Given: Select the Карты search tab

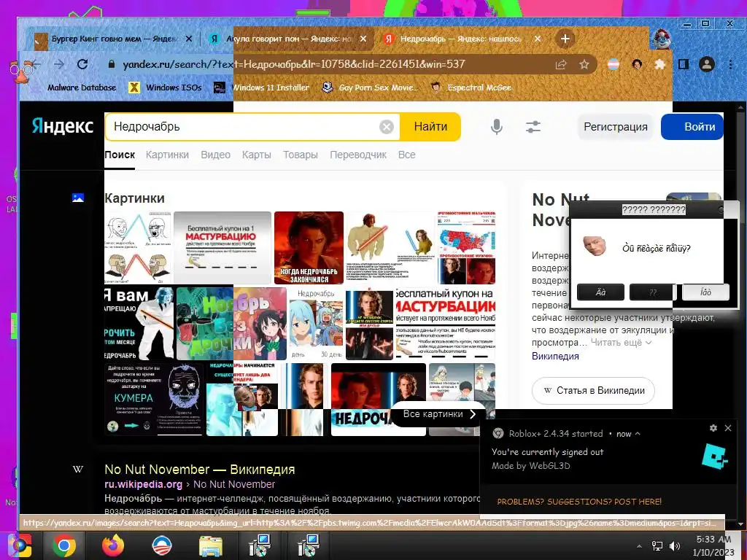Looking at the screenshot, I should click(256, 155).
